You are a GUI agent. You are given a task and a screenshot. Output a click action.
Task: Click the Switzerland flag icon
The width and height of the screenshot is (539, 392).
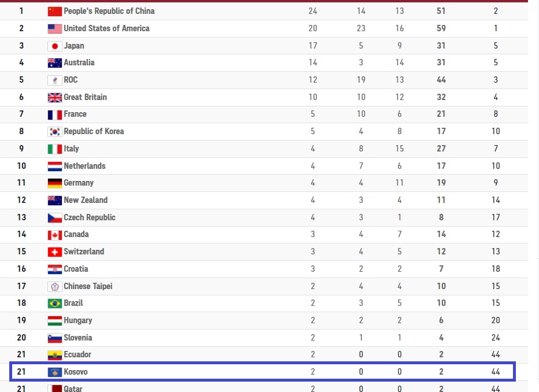[x=55, y=252]
